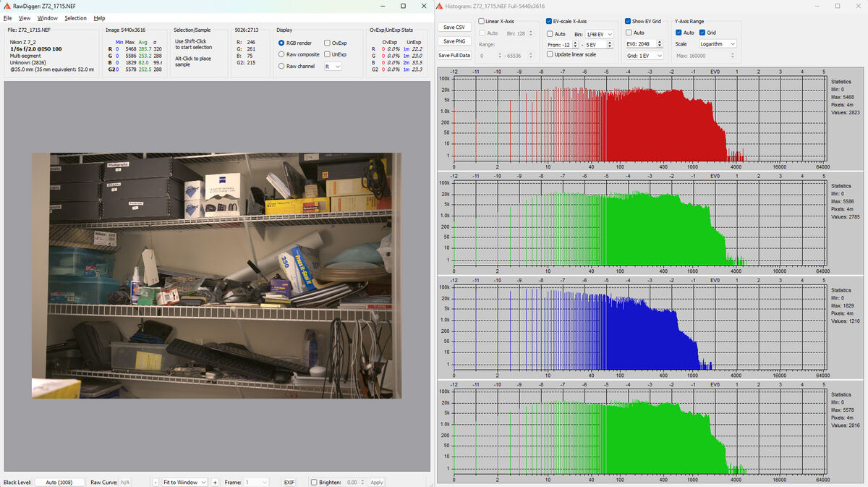The height and width of the screenshot is (487, 868).
Task: Open the View menu
Action: point(25,18)
